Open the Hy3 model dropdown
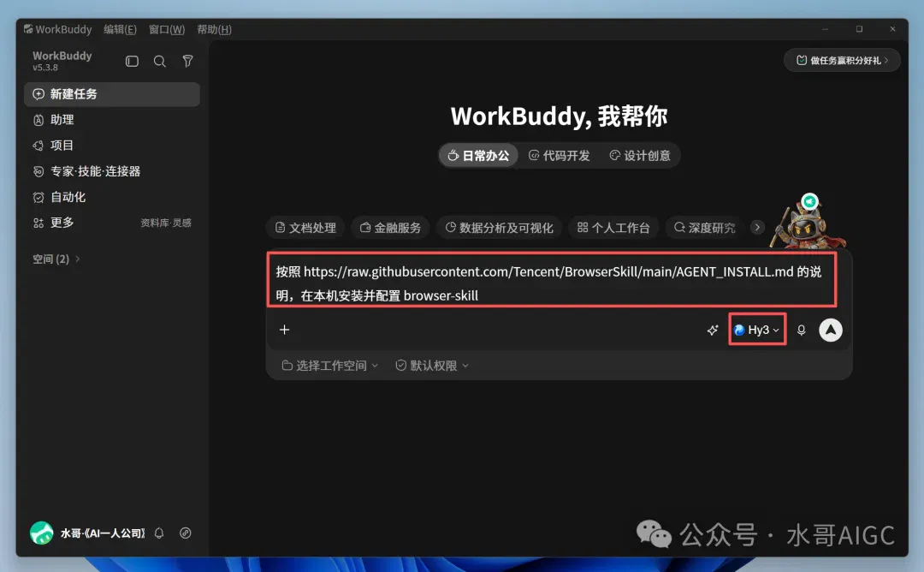Viewport: 924px width, 572px height. [x=757, y=330]
